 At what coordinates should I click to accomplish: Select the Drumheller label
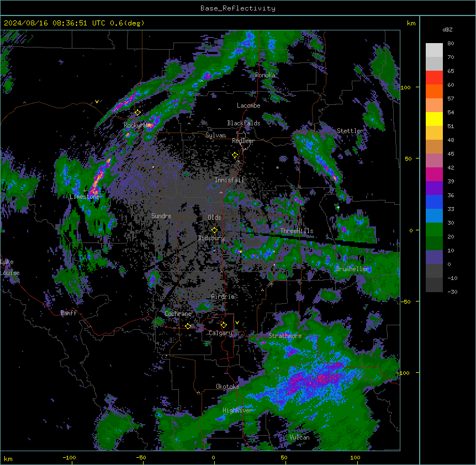pos(352,269)
